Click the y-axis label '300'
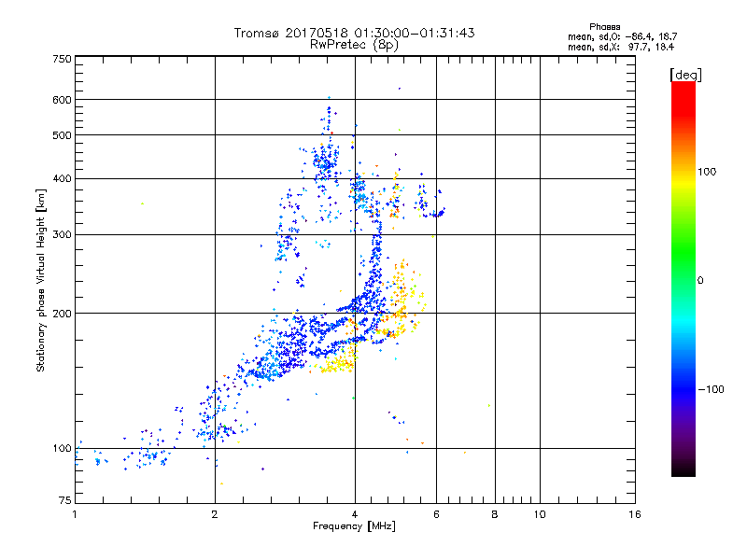The width and height of the screenshot is (747, 560). click(62, 234)
